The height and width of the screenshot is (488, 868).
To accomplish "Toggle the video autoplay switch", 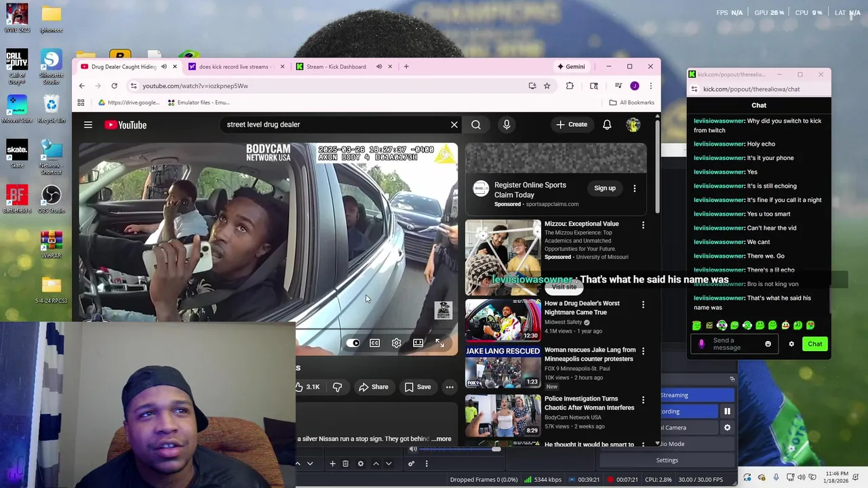I will point(353,343).
